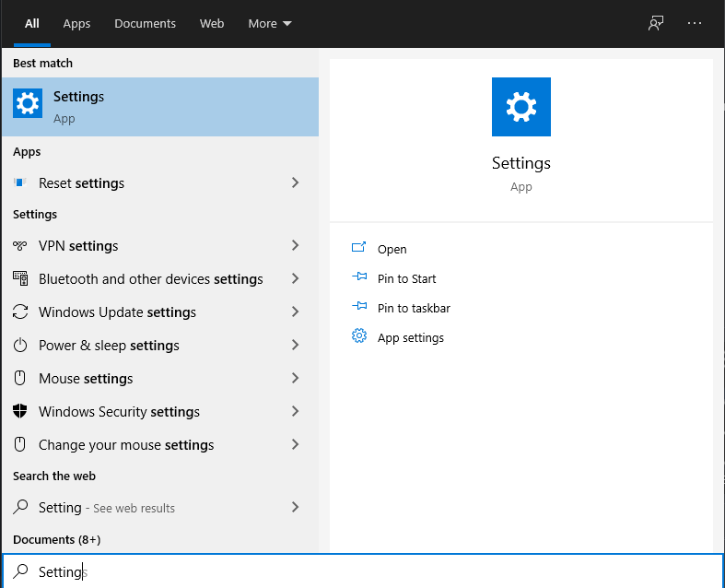Choose Pin to Start
Screen dimensions: 725x588
click(x=406, y=279)
